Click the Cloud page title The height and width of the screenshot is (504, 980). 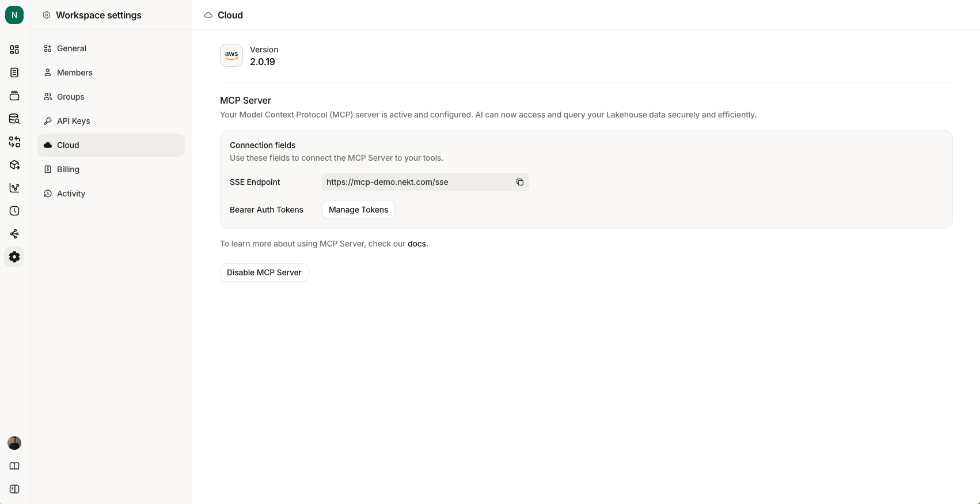coord(230,15)
